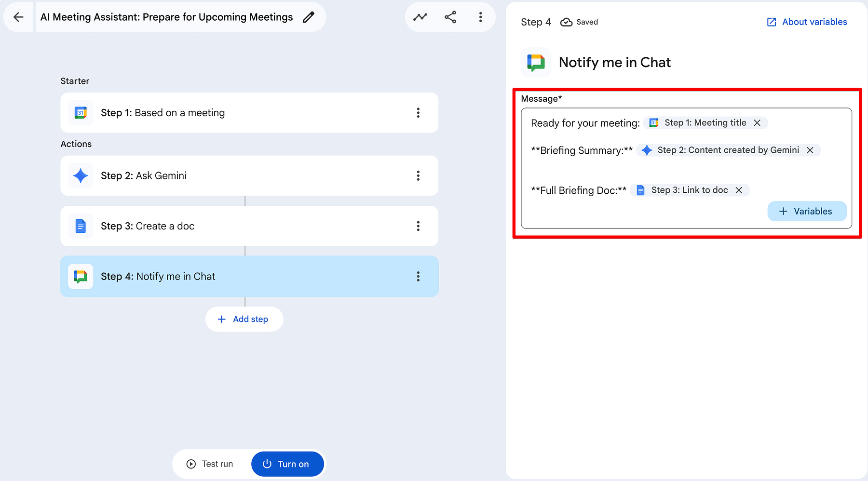Remove the Step 3: Link to doc chip
Screen dimensions: 868x481
pyautogui.click(x=739, y=190)
